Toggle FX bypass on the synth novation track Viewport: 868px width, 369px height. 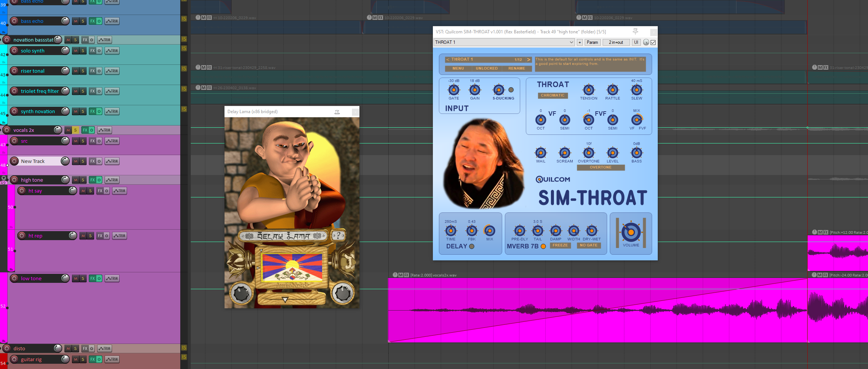point(99,111)
